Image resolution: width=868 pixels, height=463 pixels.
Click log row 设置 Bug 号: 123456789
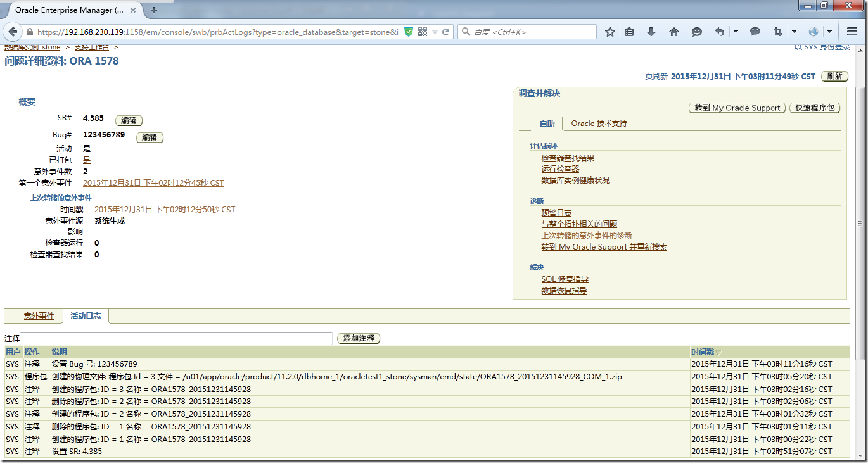427,364
